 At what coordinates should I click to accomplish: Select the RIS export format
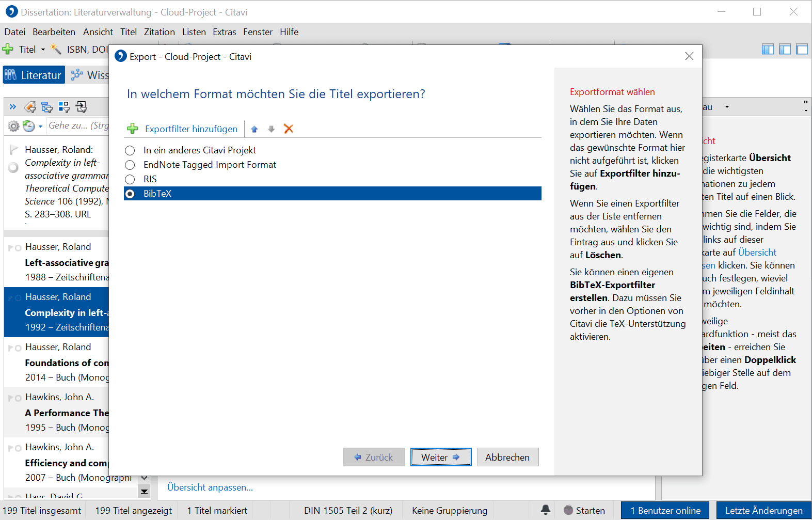[x=130, y=179]
